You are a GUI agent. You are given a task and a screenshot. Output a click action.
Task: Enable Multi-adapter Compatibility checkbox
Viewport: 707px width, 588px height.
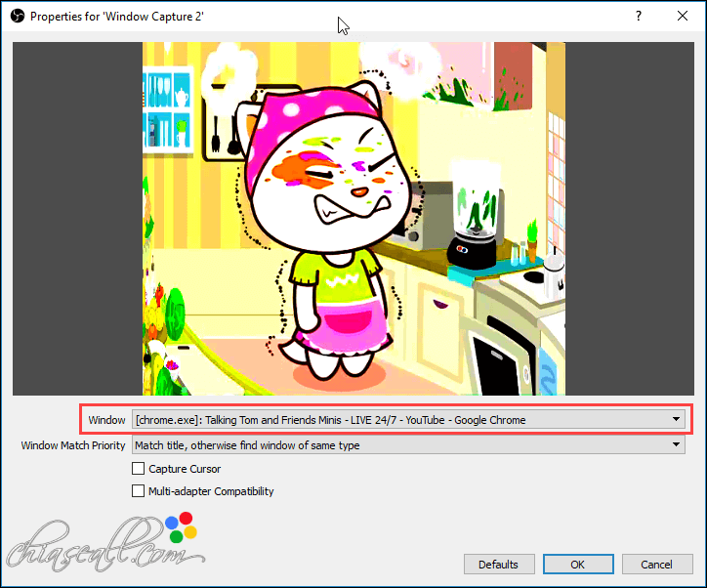[138, 490]
